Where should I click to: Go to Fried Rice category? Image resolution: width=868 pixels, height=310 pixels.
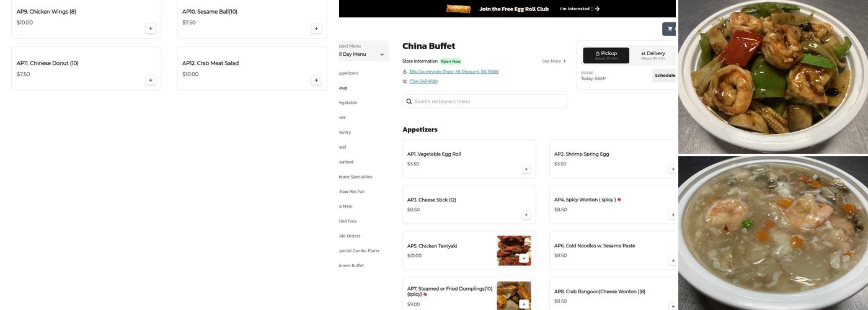348,221
